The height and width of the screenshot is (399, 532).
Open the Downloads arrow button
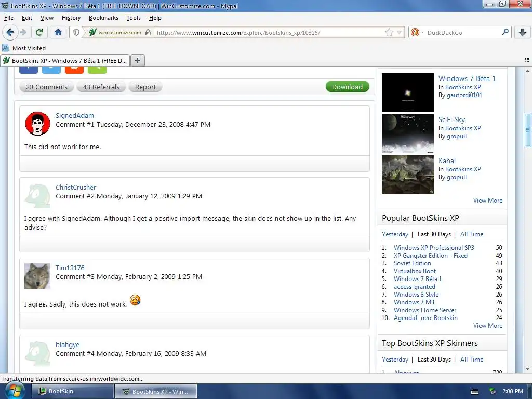(523, 33)
